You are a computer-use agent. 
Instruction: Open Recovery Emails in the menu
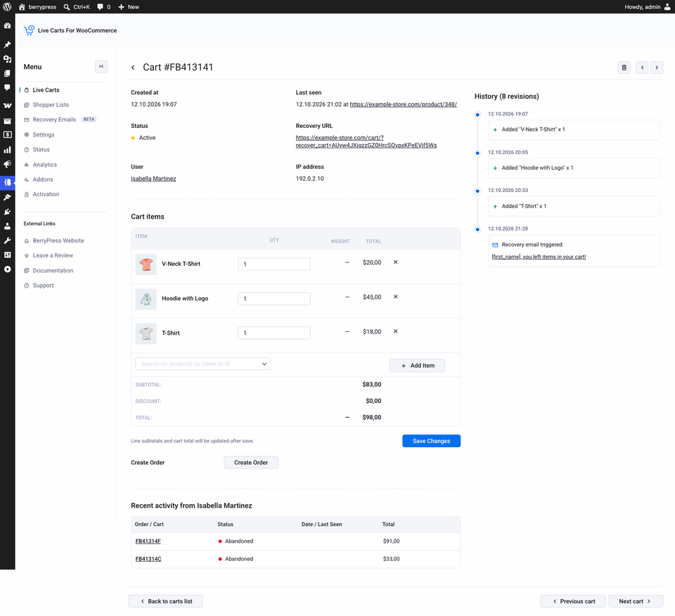click(54, 120)
